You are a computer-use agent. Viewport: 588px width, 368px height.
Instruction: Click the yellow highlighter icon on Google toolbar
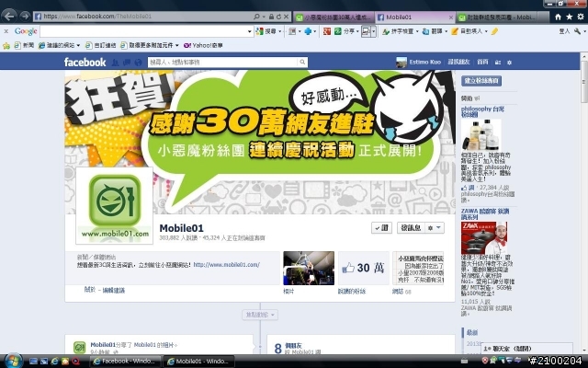pyautogui.click(x=494, y=31)
